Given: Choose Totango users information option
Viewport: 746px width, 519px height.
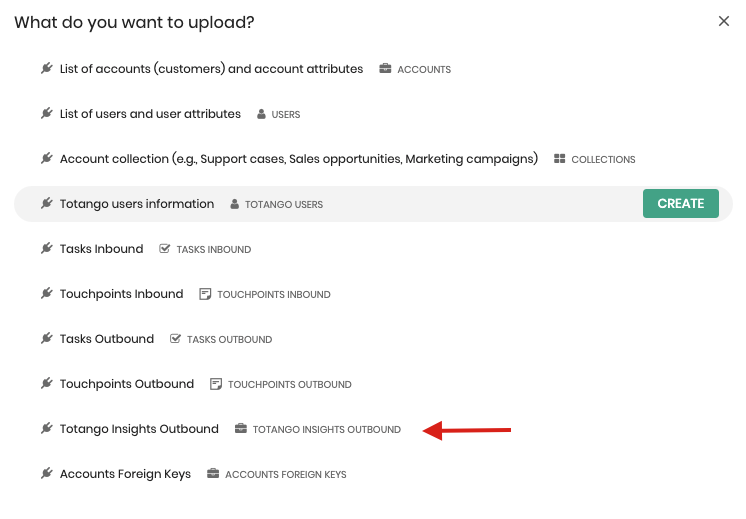Looking at the screenshot, I should (x=373, y=204).
